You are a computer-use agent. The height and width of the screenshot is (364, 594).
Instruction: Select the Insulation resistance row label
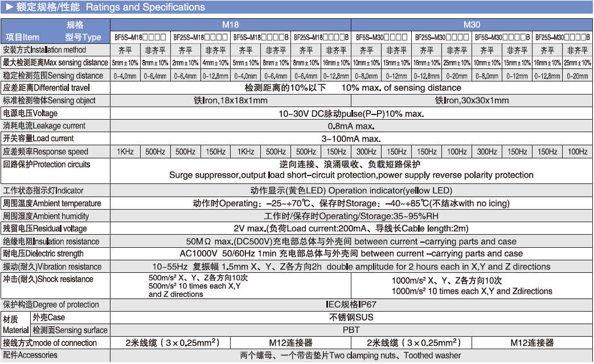(x=55, y=242)
